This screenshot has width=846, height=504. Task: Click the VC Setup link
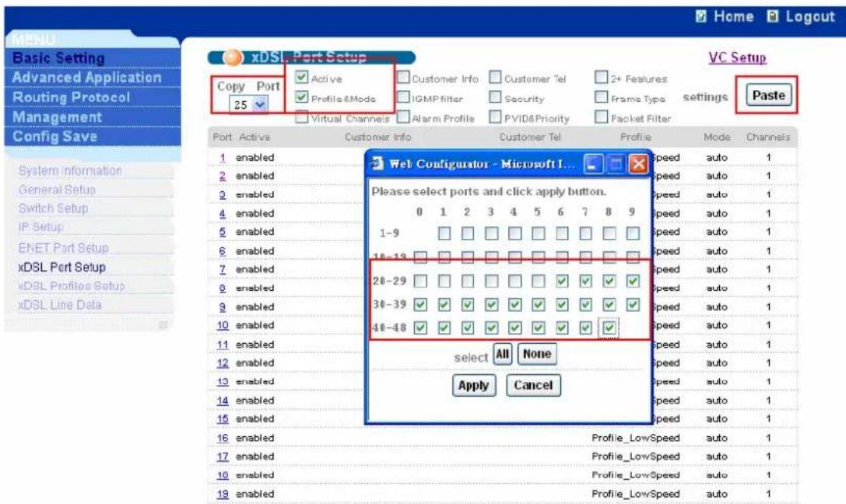pyautogui.click(x=737, y=58)
